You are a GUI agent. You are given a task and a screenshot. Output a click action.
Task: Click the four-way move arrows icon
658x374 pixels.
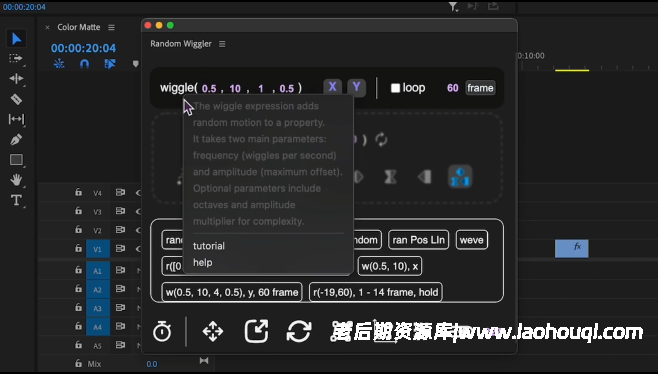tap(213, 331)
